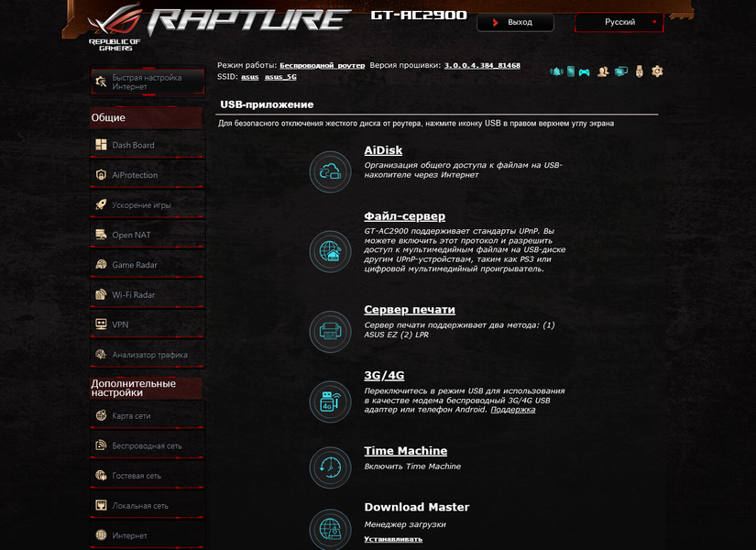Click the USB drive status icon
The image size is (756, 550).
coord(640,71)
